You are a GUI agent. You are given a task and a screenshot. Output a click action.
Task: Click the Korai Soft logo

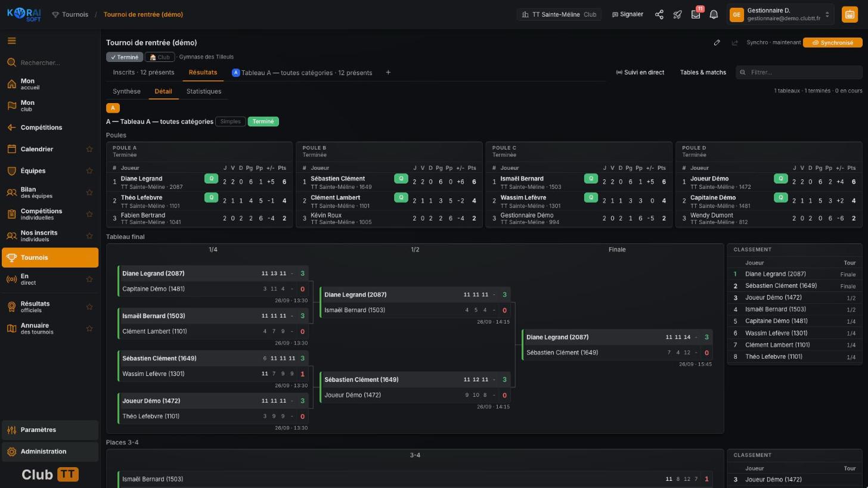pos(24,14)
